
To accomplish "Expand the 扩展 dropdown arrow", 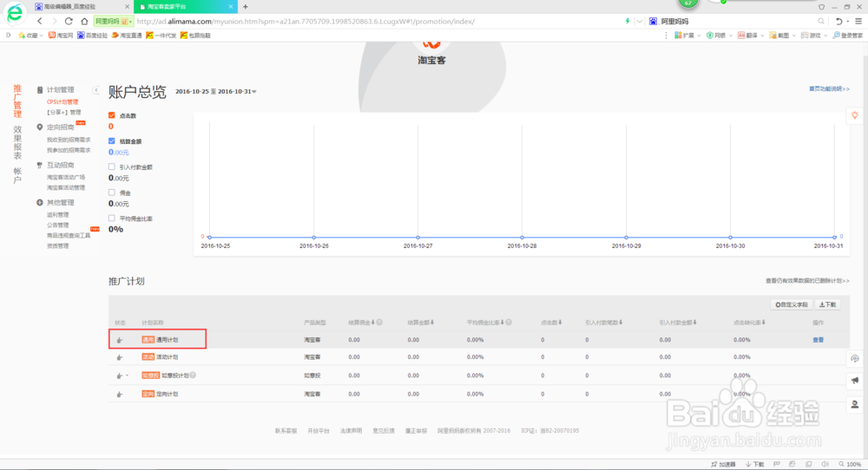I will (x=699, y=36).
